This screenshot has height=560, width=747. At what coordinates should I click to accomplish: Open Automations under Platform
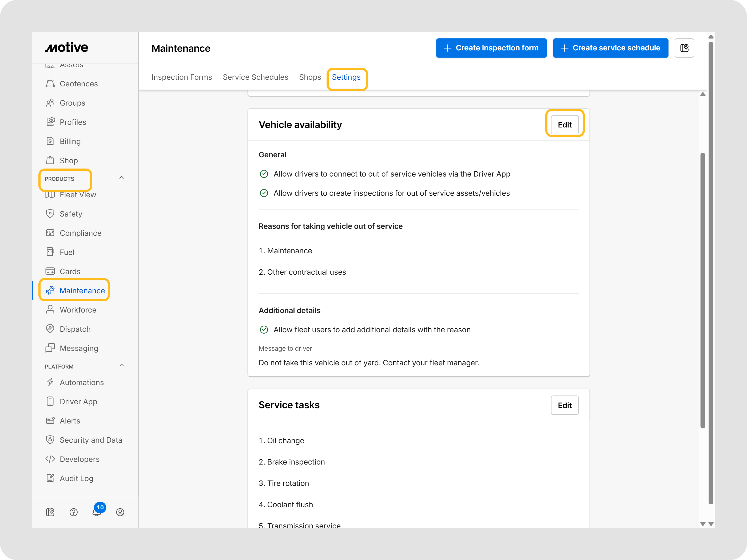pyautogui.click(x=75, y=382)
